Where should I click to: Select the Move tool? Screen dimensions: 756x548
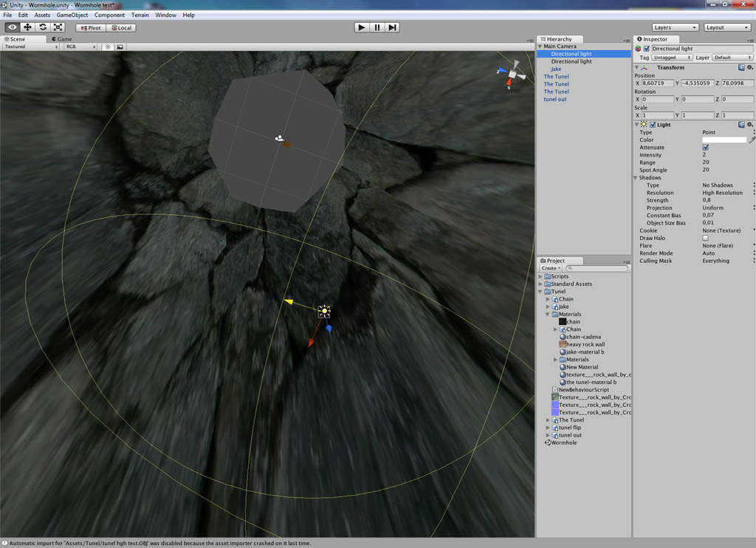tap(27, 27)
